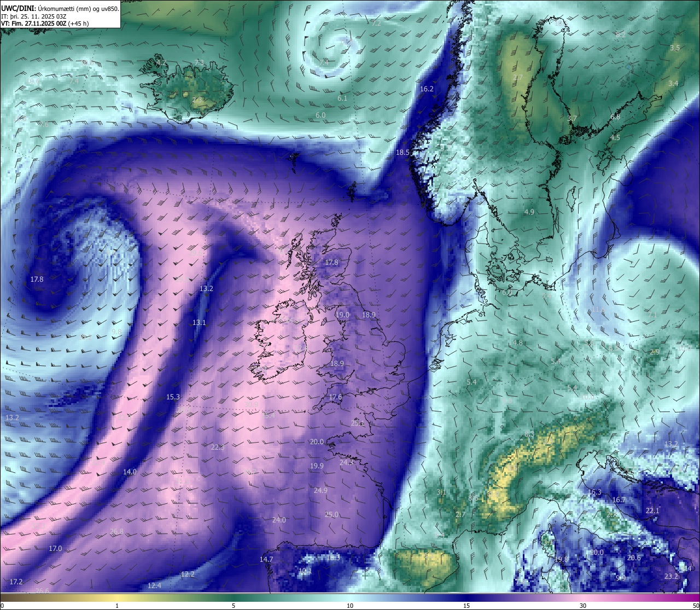This screenshot has width=700, height=610.
Task: Click the 3.4 value label
Action: point(673,83)
